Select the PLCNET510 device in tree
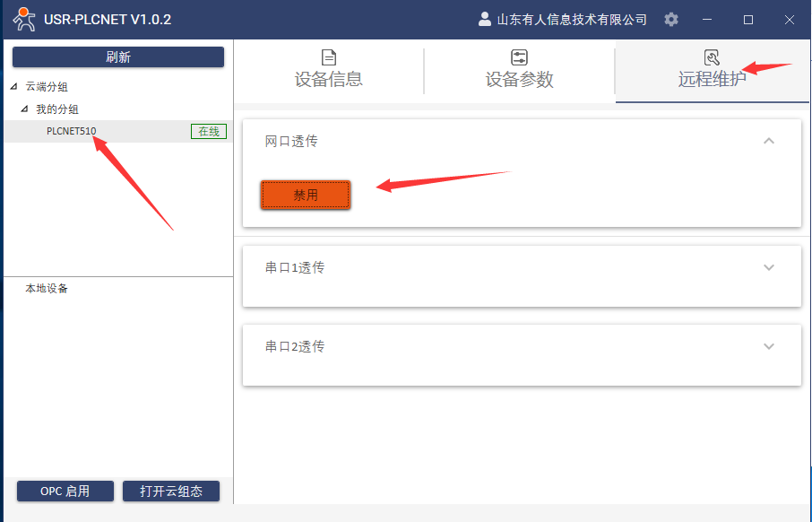 72,131
